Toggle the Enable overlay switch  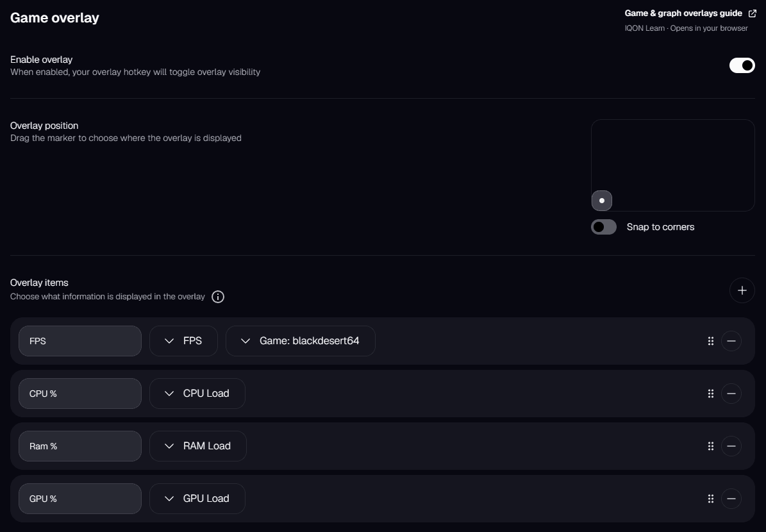pos(742,65)
